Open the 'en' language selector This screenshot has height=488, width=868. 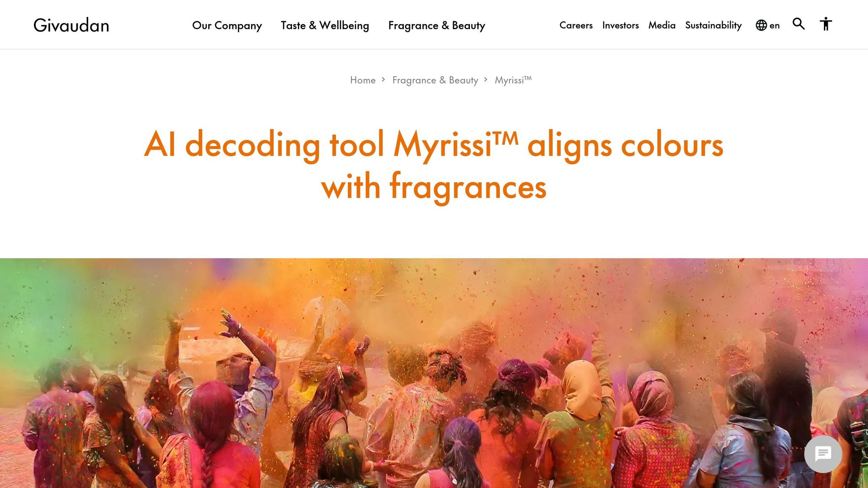(774, 25)
